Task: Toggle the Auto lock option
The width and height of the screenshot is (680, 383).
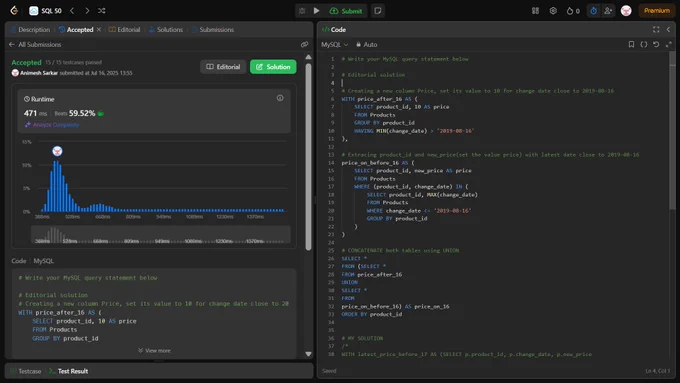Action: point(366,44)
